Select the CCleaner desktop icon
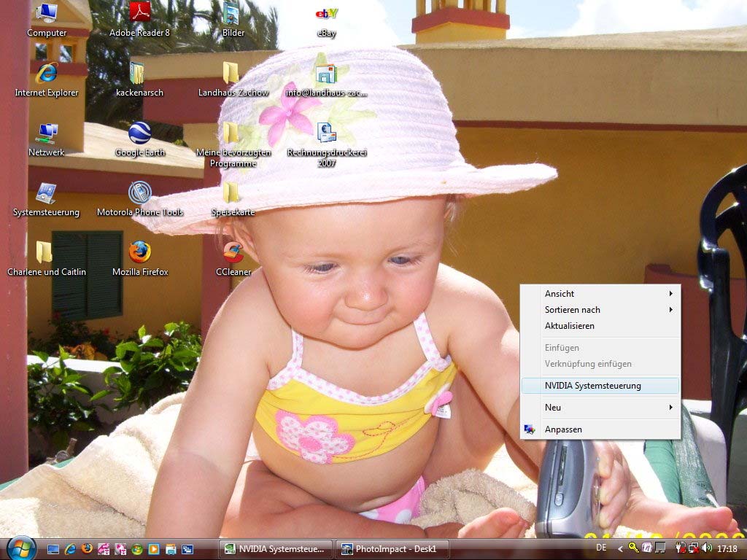Image resolution: width=747 pixels, height=560 pixels. click(233, 253)
